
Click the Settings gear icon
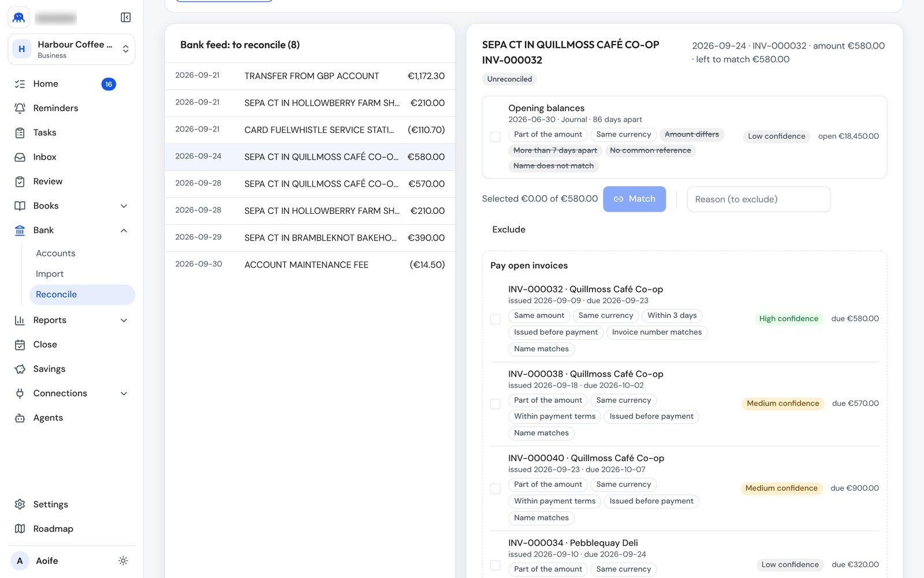pyautogui.click(x=20, y=504)
